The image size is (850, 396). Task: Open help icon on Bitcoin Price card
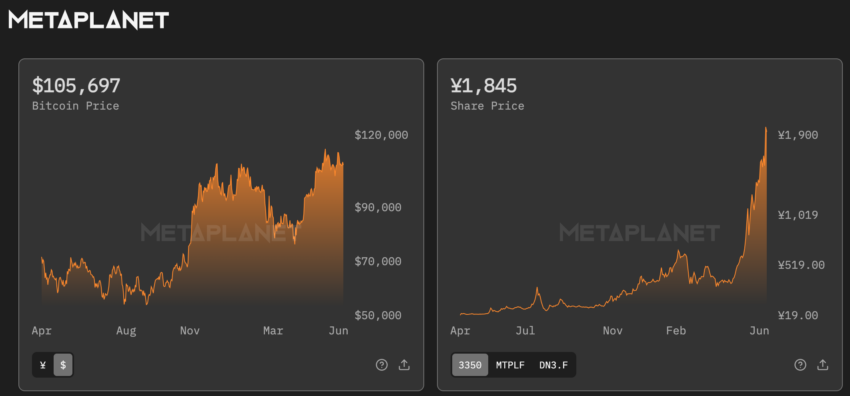(382, 365)
